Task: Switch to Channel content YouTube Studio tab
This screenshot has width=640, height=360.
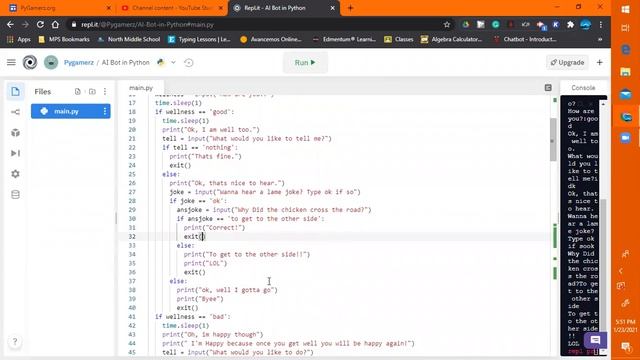Action: click(x=173, y=8)
